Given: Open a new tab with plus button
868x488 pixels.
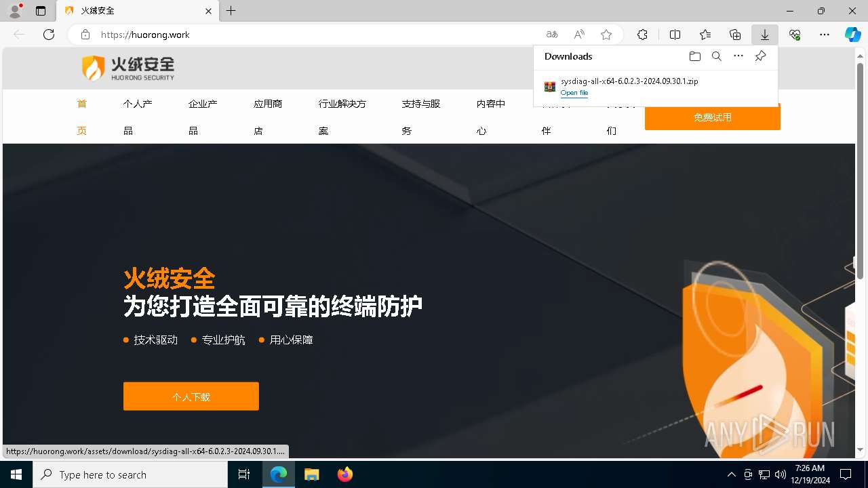Looking at the screenshot, I should [x=231, y=11].
